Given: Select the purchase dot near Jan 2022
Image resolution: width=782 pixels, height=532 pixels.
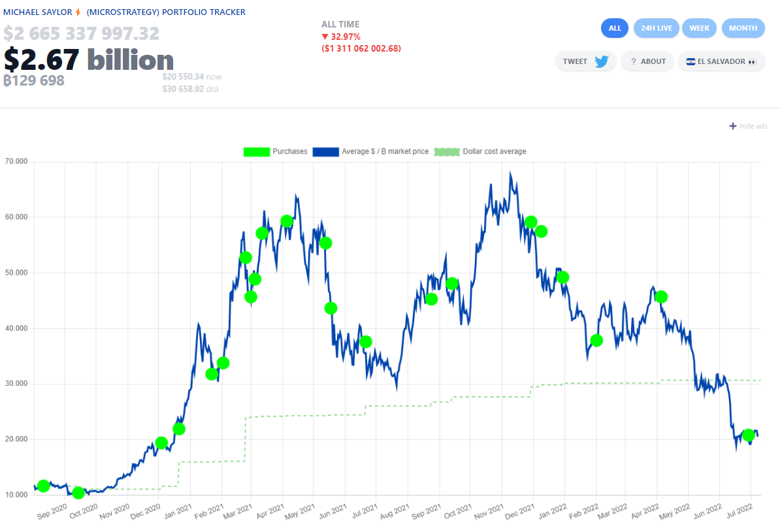Looking at the screenshot, I should pyautogui.click(x=562, y=277).
